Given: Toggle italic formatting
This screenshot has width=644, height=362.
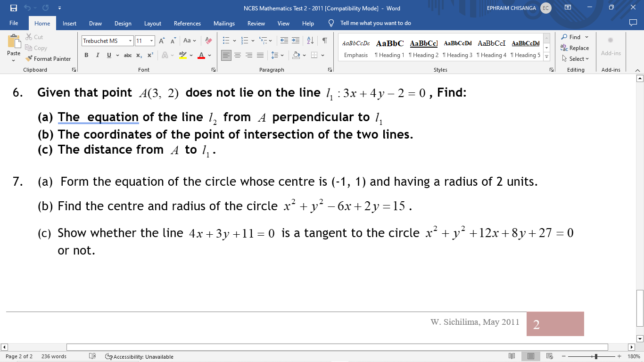Looking at the screenshot, I should (x=98, y=55).
